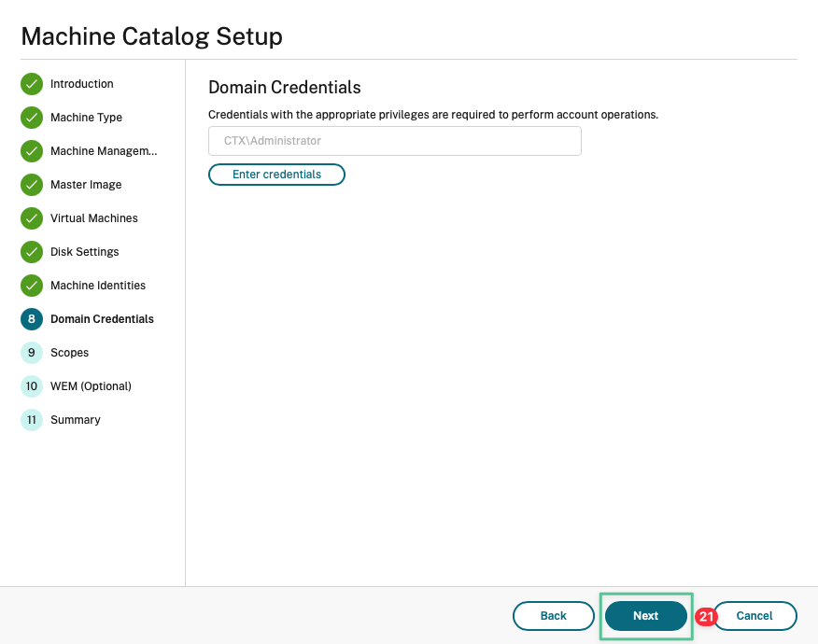Click the Back button
Viewport: 818px width, 644px height.
pos(553,616)
